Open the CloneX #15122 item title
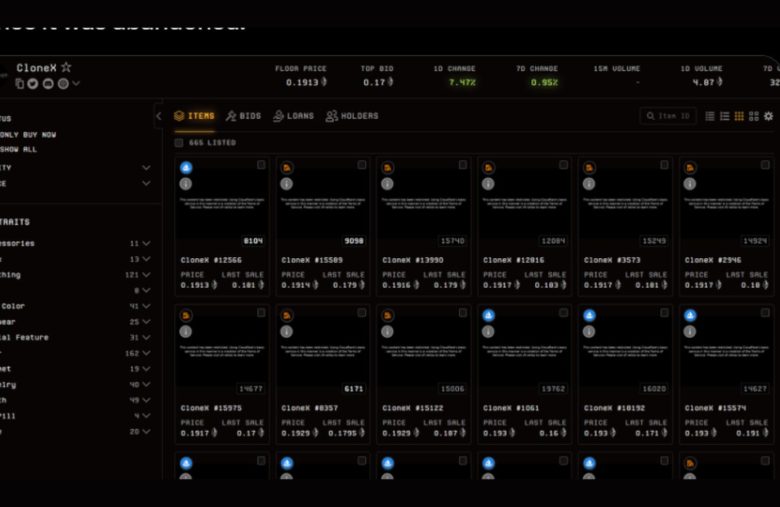The width and height of the screenshot is (780, 507). tap(412, 408)
